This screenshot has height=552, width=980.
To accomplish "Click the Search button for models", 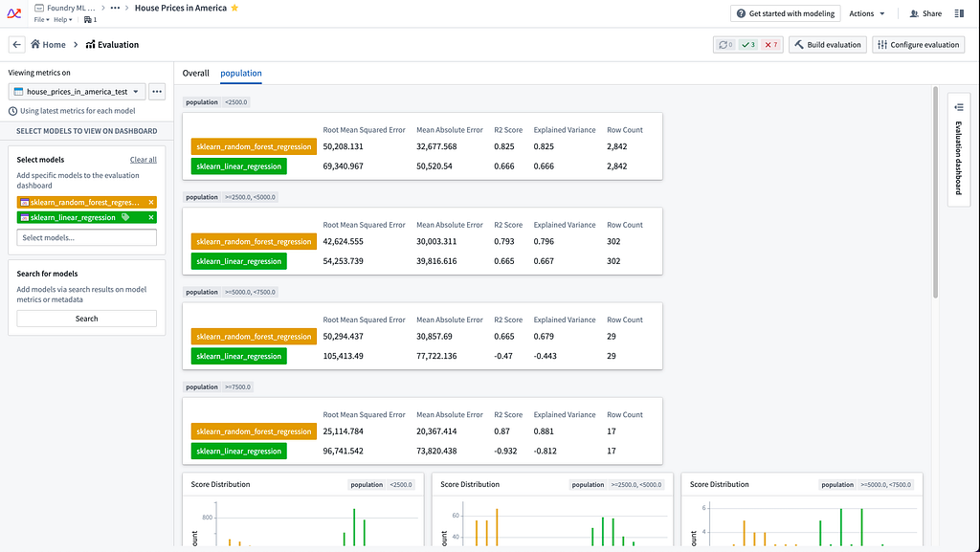I will 86,319.
